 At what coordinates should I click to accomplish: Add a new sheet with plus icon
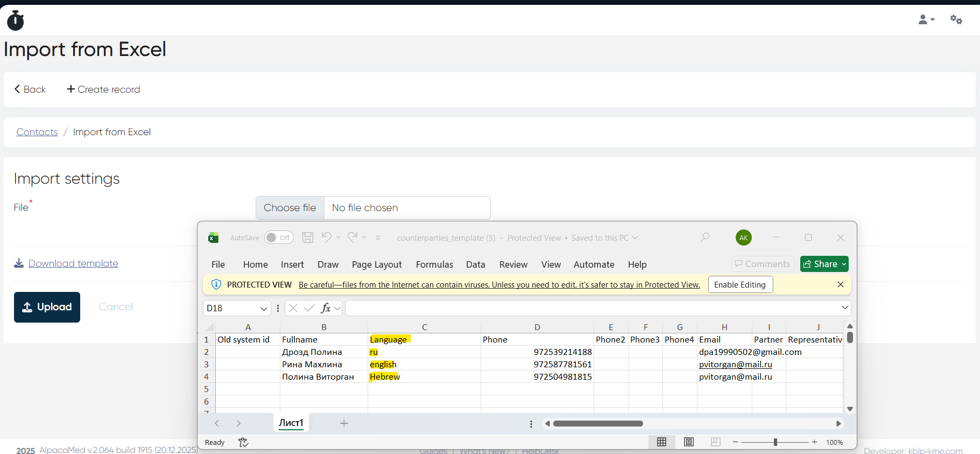tap(344, 423)
